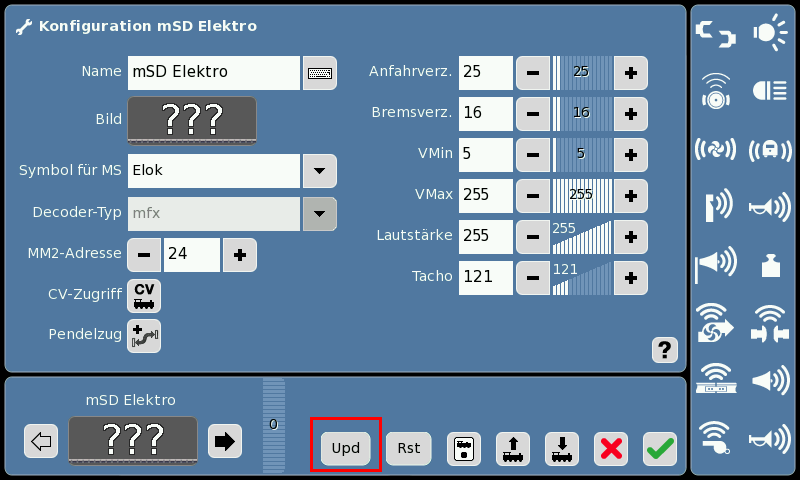Decrease Bremsverz. with minus button
The height and width of the screenshot is (480, 800).
coord(533,114)
